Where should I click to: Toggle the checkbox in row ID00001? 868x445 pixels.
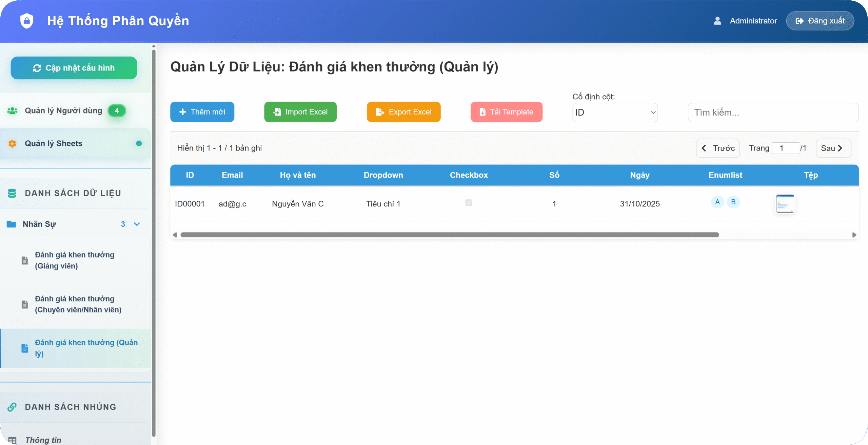469,203
